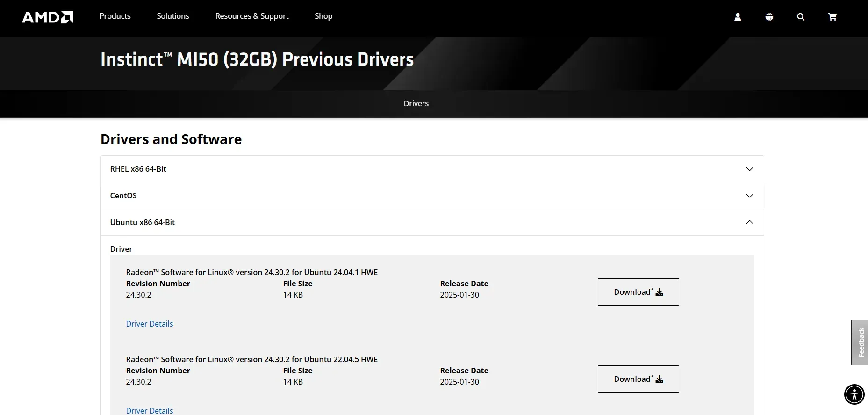
Task: Click the Drivers and Software heading
Action: (171, 139)
